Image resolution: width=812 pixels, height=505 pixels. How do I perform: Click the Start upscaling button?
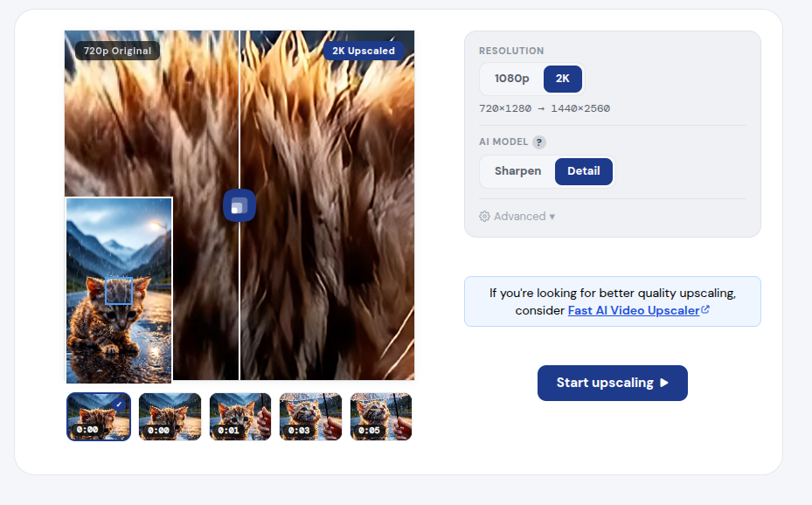pos(613,383)
